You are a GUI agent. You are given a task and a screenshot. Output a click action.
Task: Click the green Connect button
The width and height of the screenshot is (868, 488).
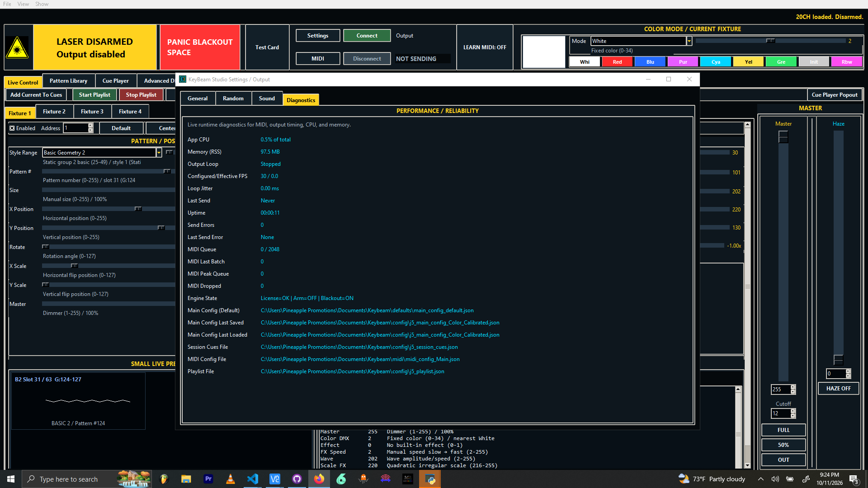click(x=367, y=36)
